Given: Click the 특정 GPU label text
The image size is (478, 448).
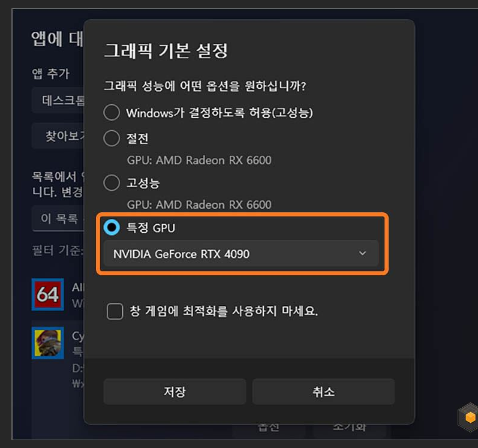Looking at the screenshot, I should (x=151, y=228).
